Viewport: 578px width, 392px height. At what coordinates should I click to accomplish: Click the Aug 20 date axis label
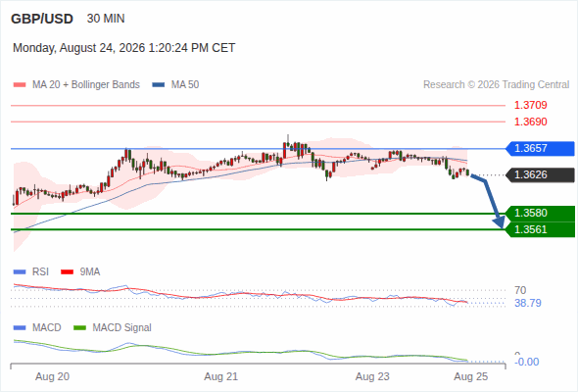pyautogui.click(x=52, y=376)
